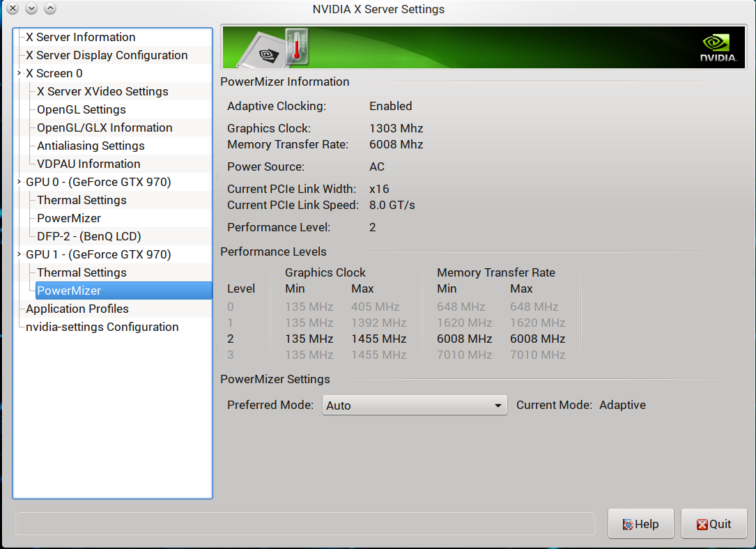
Task: Select GPU 1 - (GeForce GTX 970)
Action: point(98,254)
